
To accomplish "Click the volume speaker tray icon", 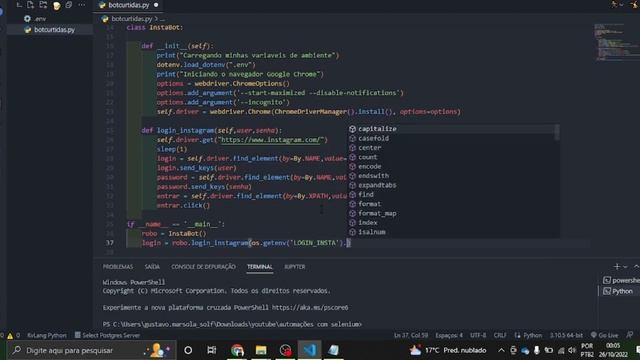I will click(572, 350).
